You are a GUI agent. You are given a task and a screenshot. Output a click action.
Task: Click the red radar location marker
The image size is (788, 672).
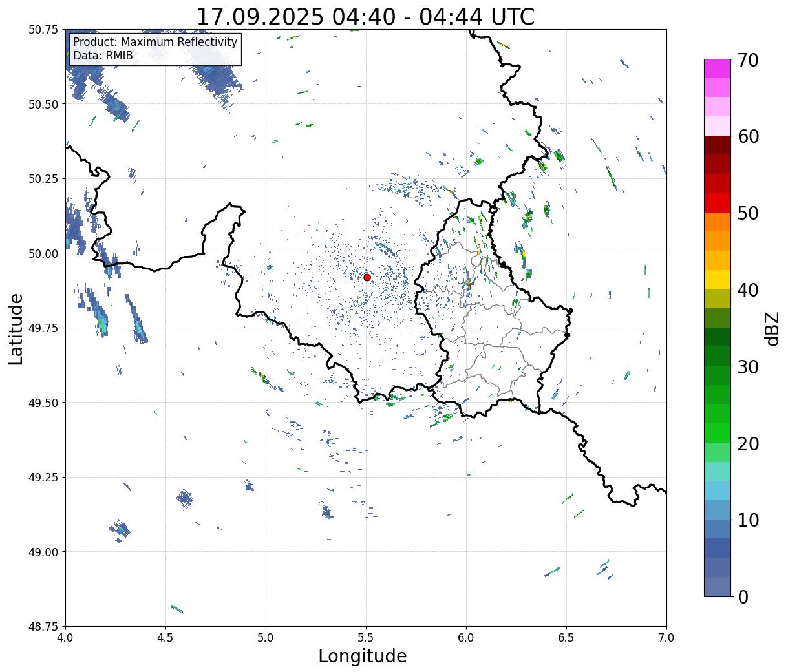pyautogui.click(x=367, y=277)
